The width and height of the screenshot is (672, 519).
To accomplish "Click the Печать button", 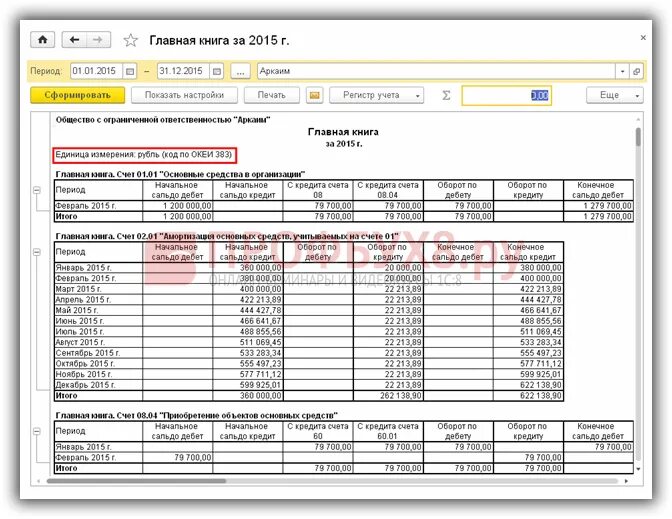I will (x=271, y=95).
